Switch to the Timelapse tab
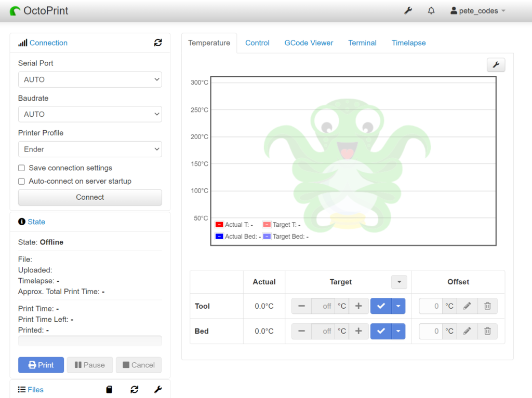Image resolution: width=532 pixels, height=398 pixels. (408, 43)
